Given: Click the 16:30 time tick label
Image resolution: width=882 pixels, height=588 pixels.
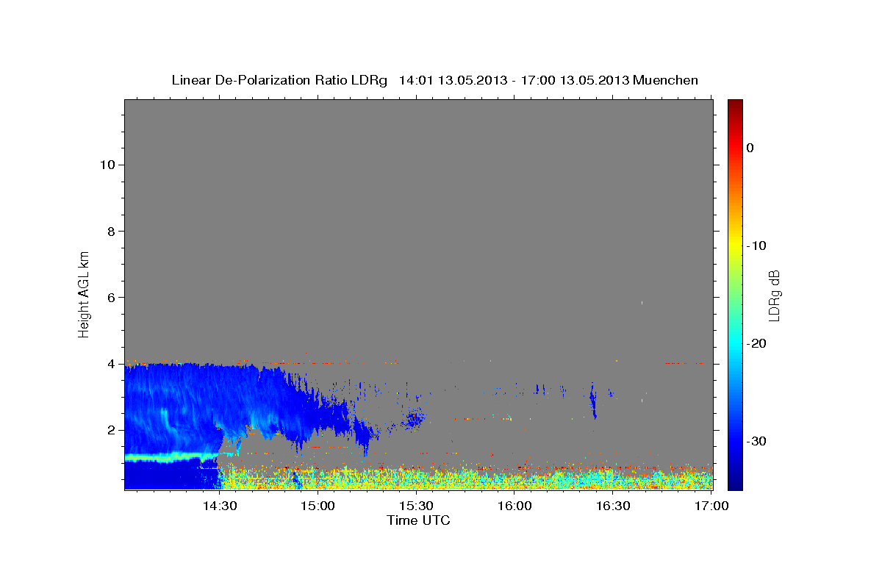Looking at the screenshot, I should 613,506.
